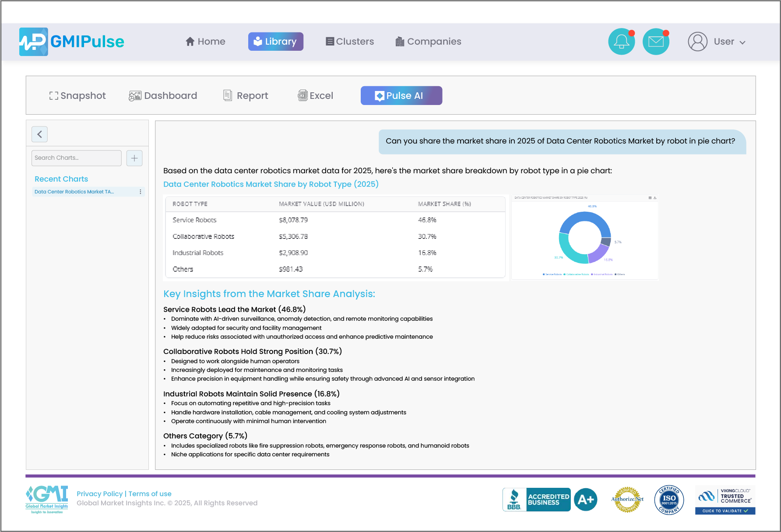This screenshot has height=532, width=781.
Task: Open the mail envelope inbox
Action: click(655, 42)
